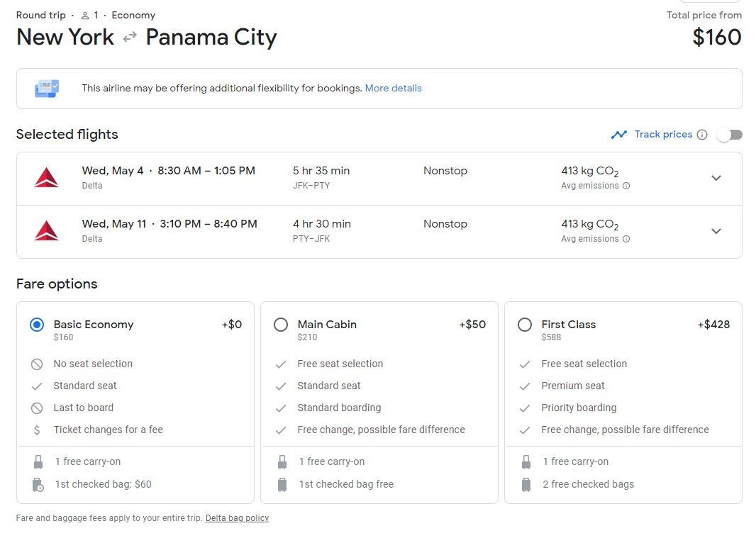The image size is (756, 538).
Task: Choose the First Class fare radio button
Action: [x=525, y=325]
